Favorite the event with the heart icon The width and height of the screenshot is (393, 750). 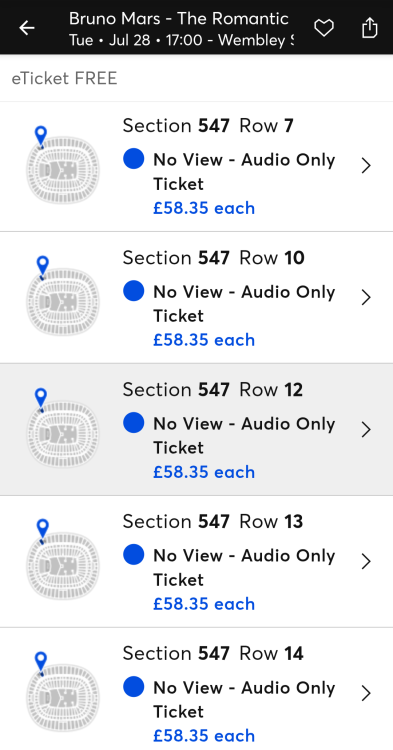click(x=324, y=28)
